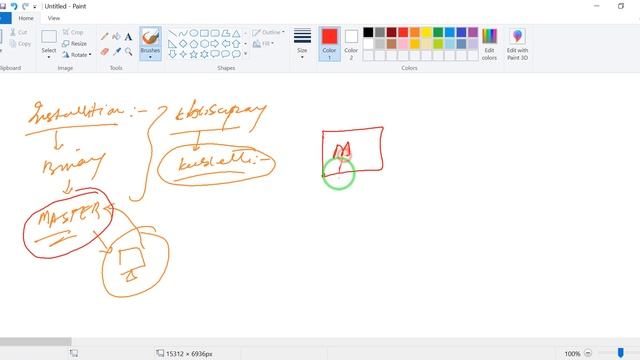Click the Brushes tool icon
This screenshot has height=360, width=640.
(150, 38)
